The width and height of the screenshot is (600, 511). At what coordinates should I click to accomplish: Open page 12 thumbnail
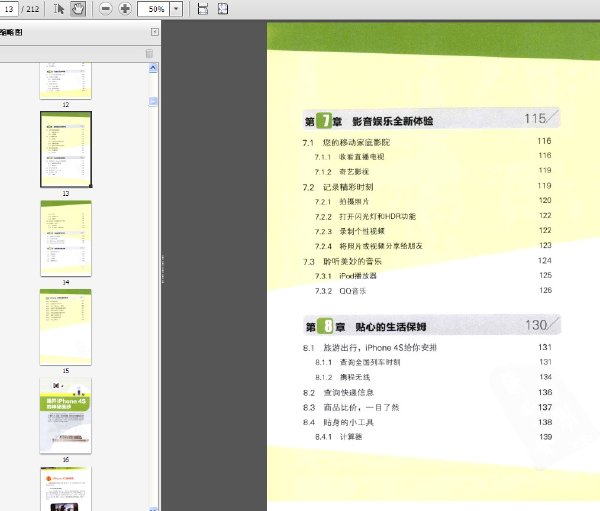pos(66,81)
